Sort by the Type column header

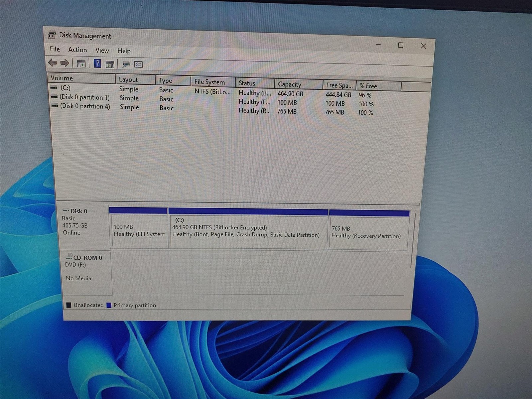(x=173, y=80)
